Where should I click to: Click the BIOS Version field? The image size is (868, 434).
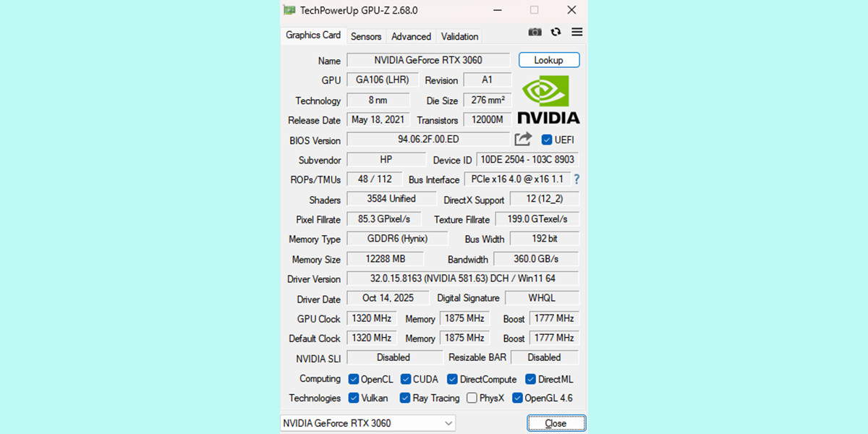tap(427, 140)
